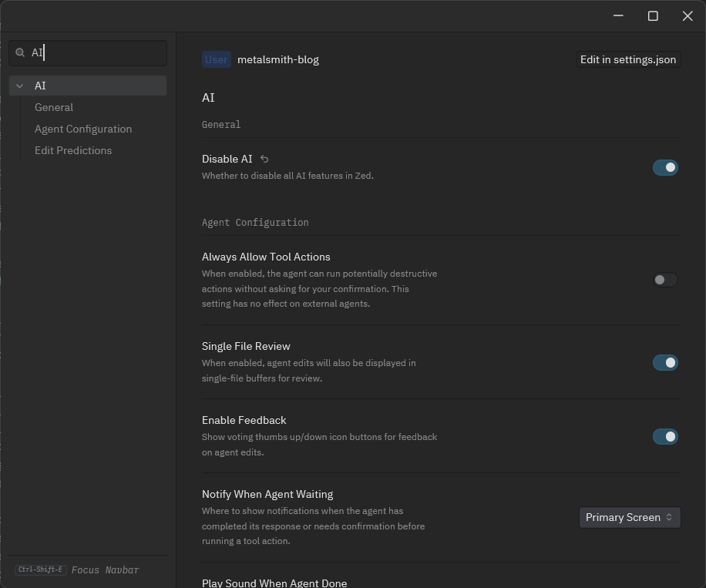Image resolution: width=706 pixels, height=588 pixels.
Task: Open Agent Configuration in the sidebar
Action: point(83,129)
